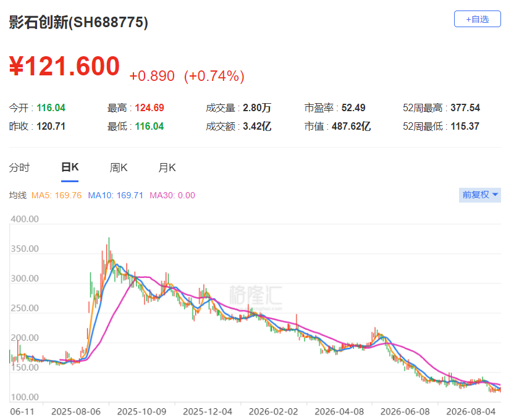The image size is (506, 420).
Task: Click the x-axis date 2026-04-08
Action: 339,411
